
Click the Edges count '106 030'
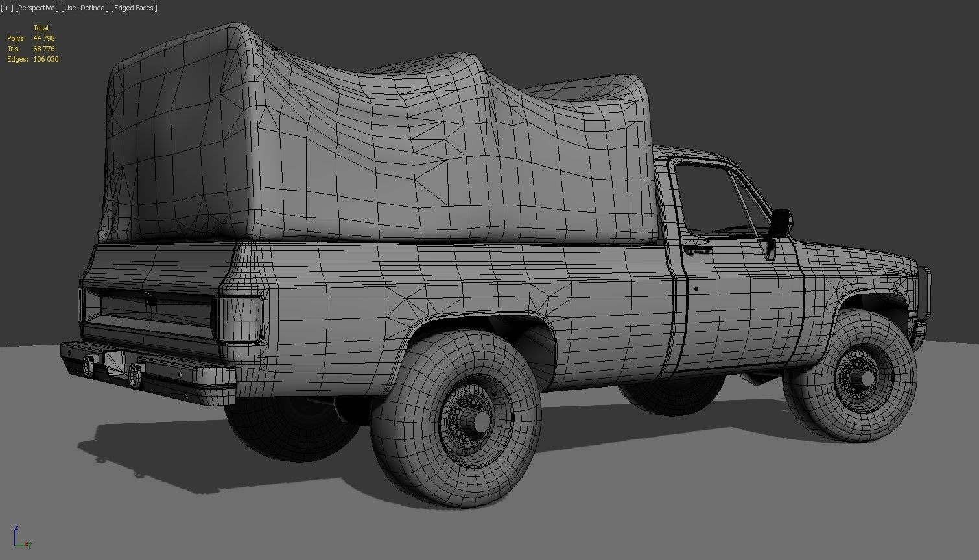click(x=46, y=59)
